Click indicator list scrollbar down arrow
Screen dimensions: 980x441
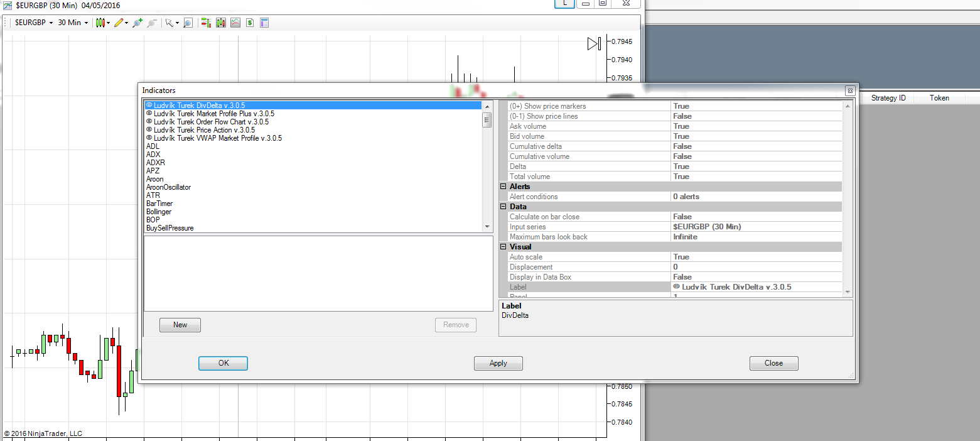point(487,227)
